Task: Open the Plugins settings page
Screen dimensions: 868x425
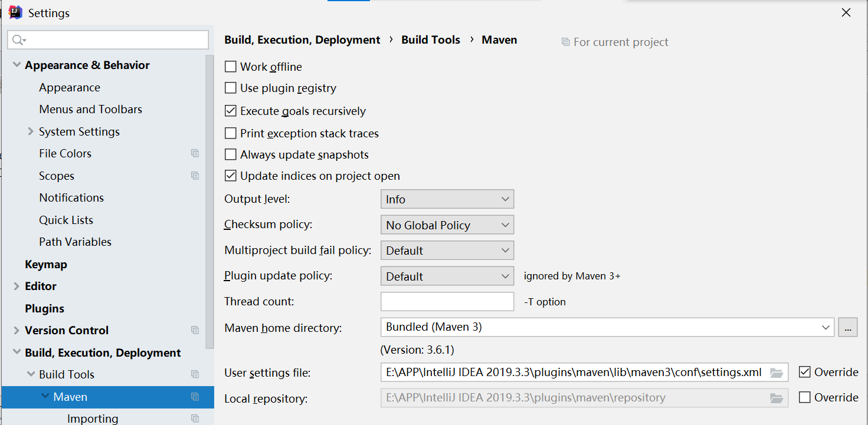Action: [x=44, y=308]
